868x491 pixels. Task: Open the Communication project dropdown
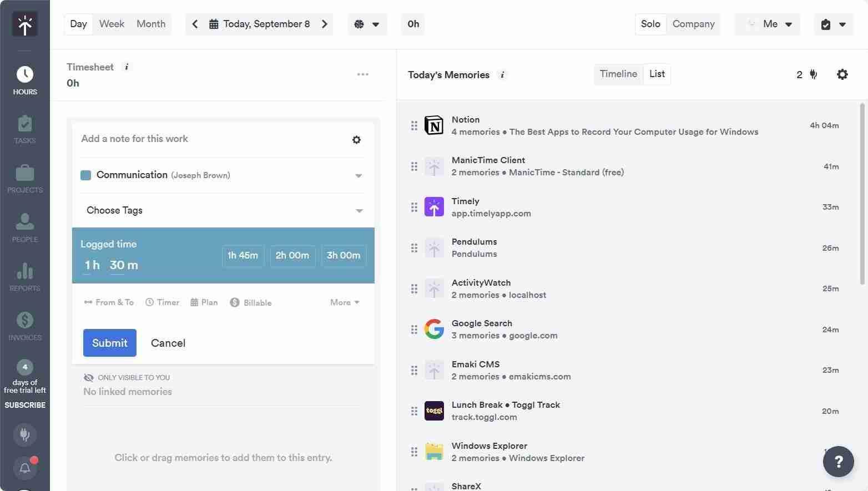pyautogui.click(x=223, y=175)
